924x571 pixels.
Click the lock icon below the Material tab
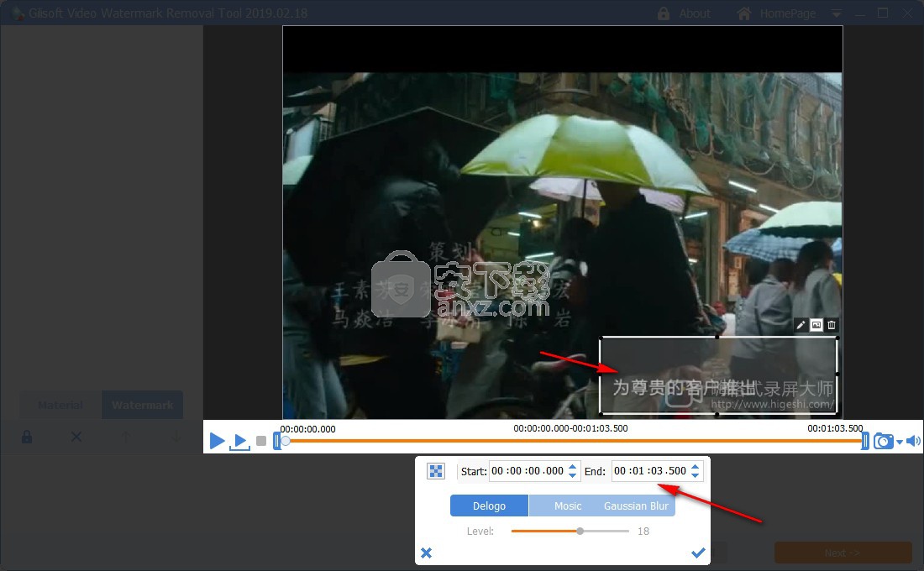[x=27, y=437]
